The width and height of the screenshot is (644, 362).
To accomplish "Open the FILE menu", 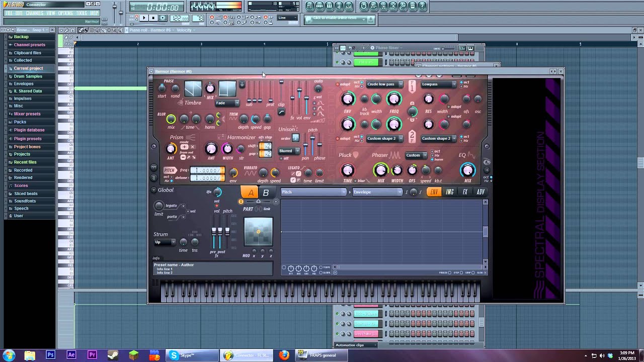I will (9, 13).
